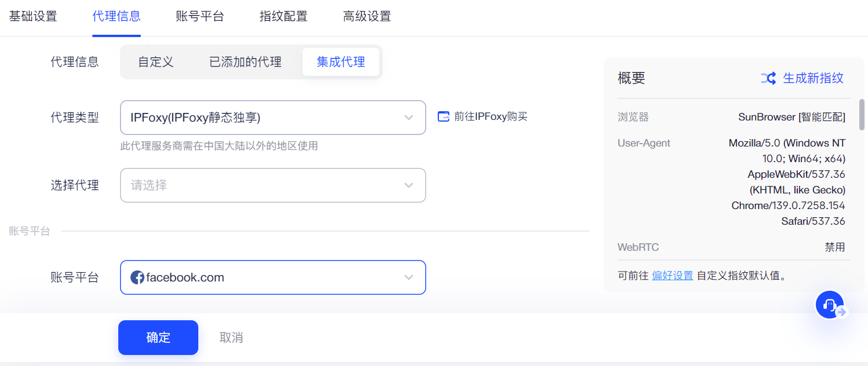
Task: Select the 集成代理 option
Action: [x=341, y=62]
